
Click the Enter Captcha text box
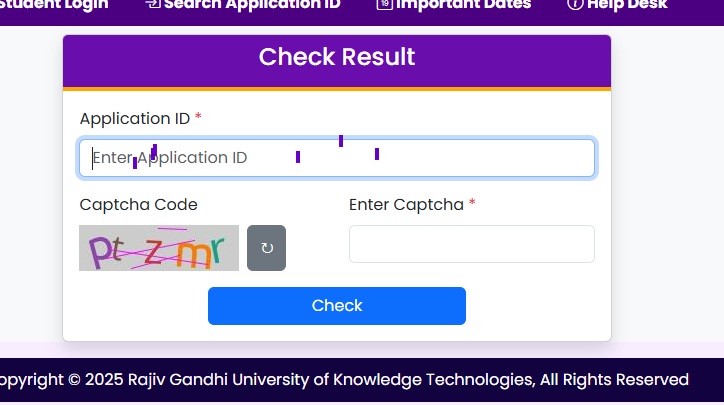tap(471, 244)
